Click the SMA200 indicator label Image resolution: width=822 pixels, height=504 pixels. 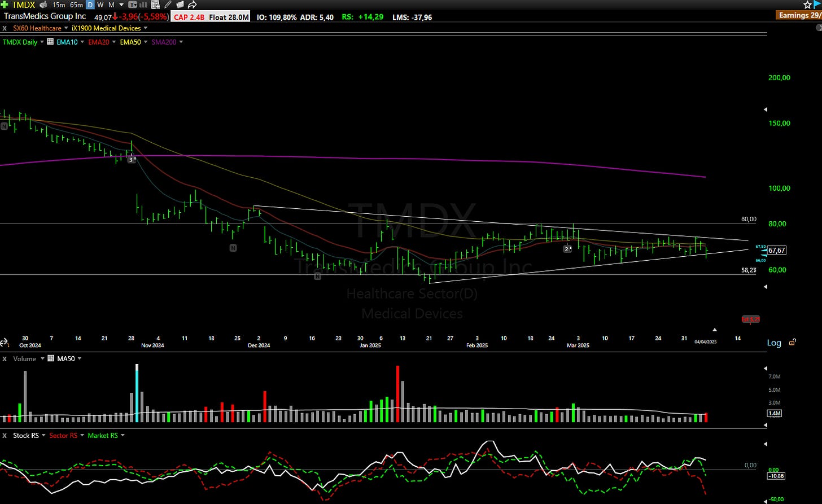pos(164,42)
